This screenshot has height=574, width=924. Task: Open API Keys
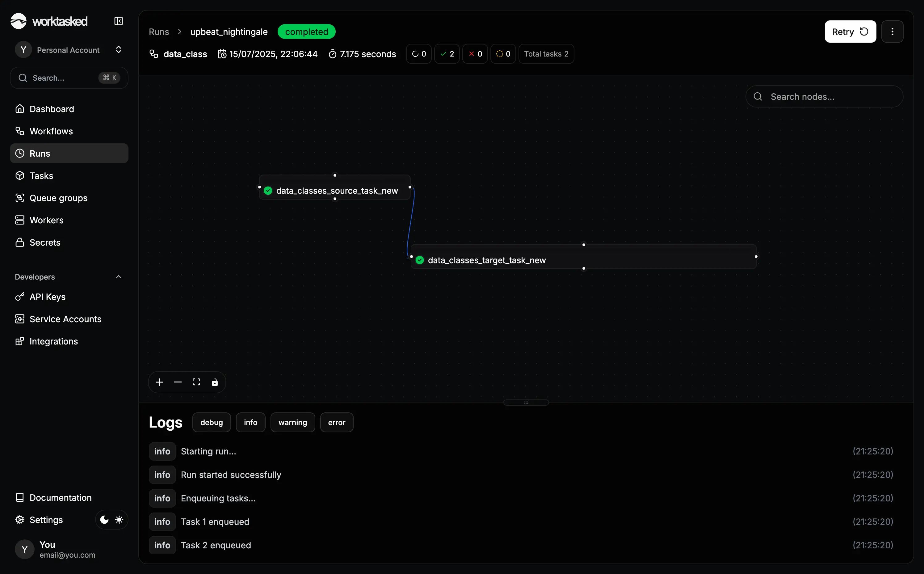point(69,297)
